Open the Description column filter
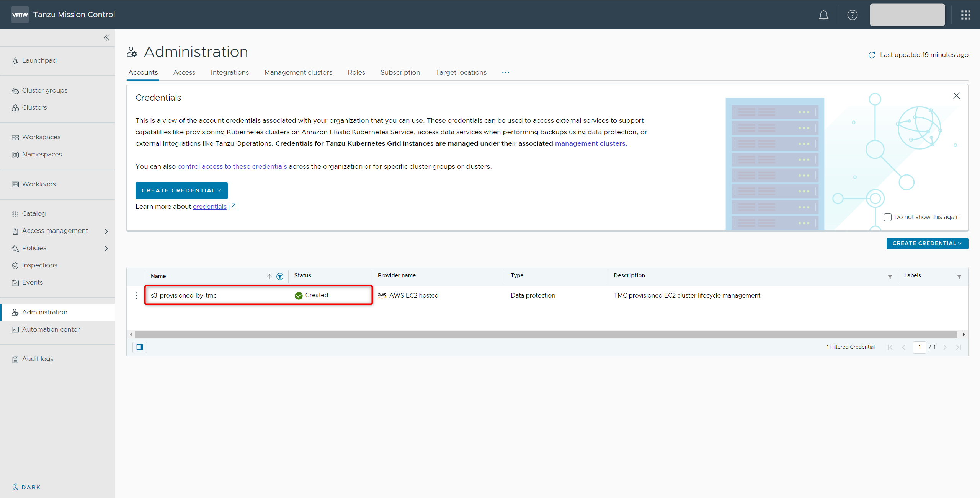 point(890,277)
